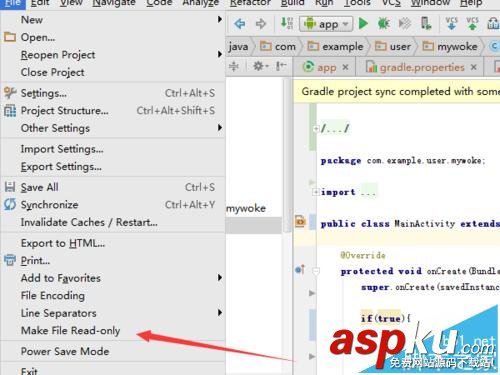Click the Forward navigation arrow icon
The image size is (500, 375).
(x=261, y=24)
